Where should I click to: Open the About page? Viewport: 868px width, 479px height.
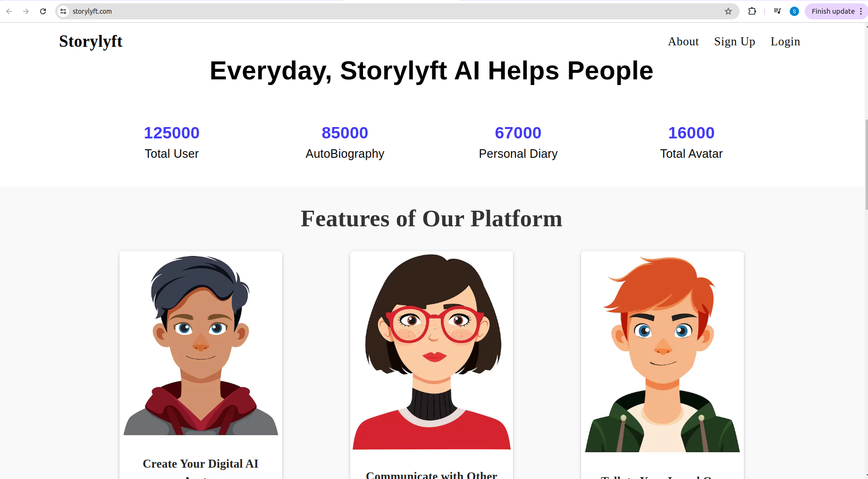click(683, 42)
